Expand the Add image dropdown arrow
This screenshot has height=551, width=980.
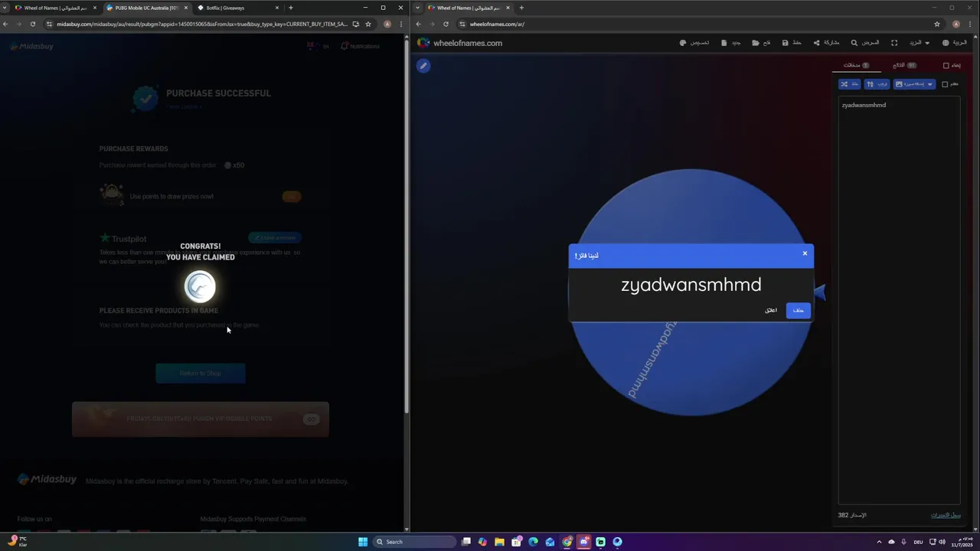point(930,84)
